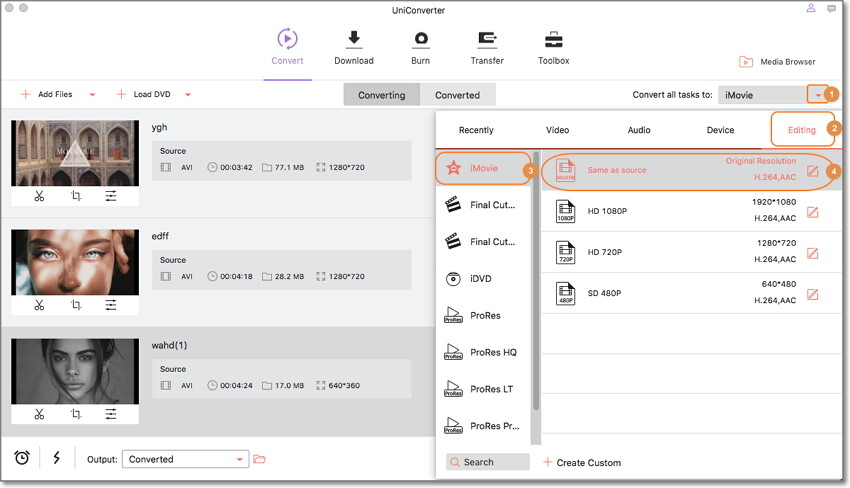Click the wahd(1) video thumbnail
The width and height of the screenshot is (850, 488).
[x=75, y=371]
